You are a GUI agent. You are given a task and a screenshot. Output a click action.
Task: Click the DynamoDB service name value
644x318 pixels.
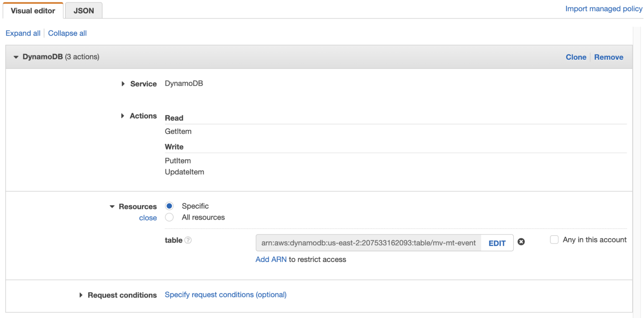[x=184, y=83]
